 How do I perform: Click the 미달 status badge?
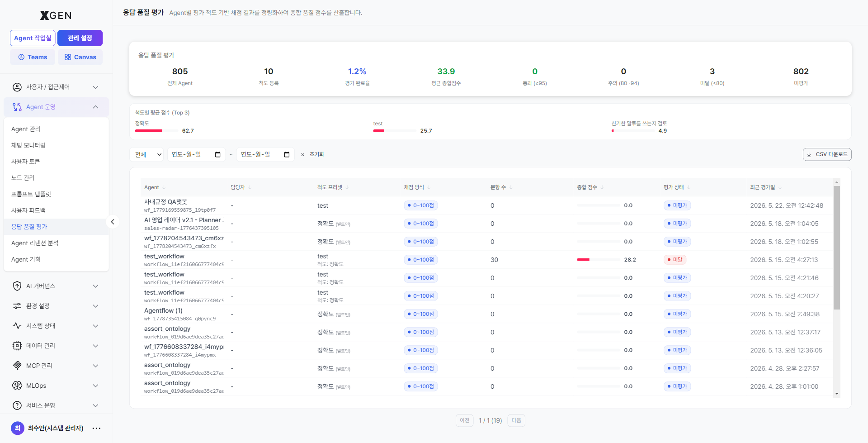(675, 260)
